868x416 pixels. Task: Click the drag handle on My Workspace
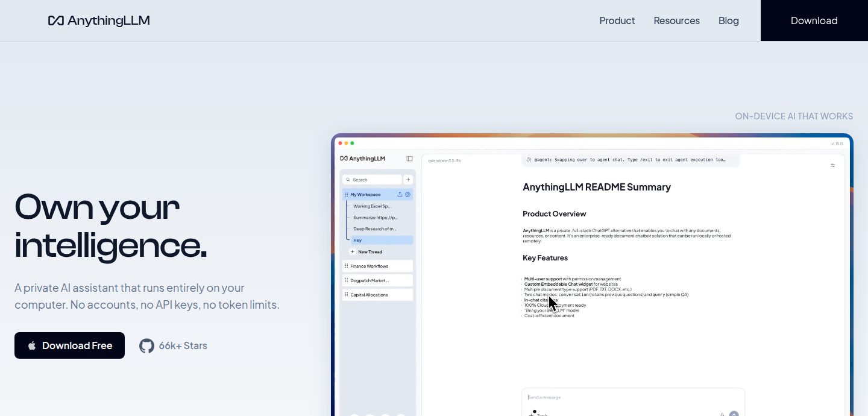point(346,195)
